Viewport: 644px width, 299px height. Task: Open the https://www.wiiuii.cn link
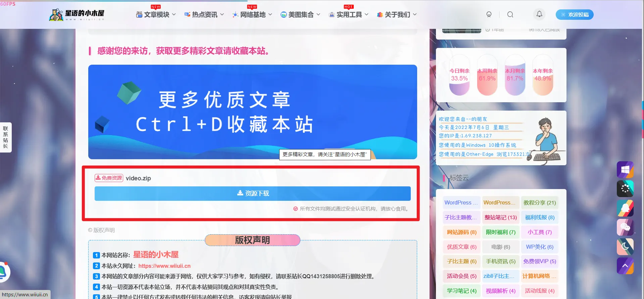point(164,266)
